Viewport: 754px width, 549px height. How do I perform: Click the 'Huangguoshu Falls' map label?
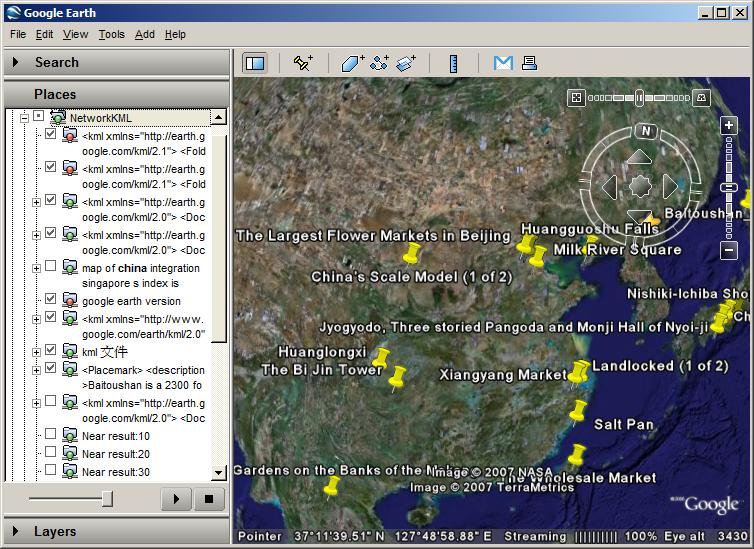click(590, 229)
